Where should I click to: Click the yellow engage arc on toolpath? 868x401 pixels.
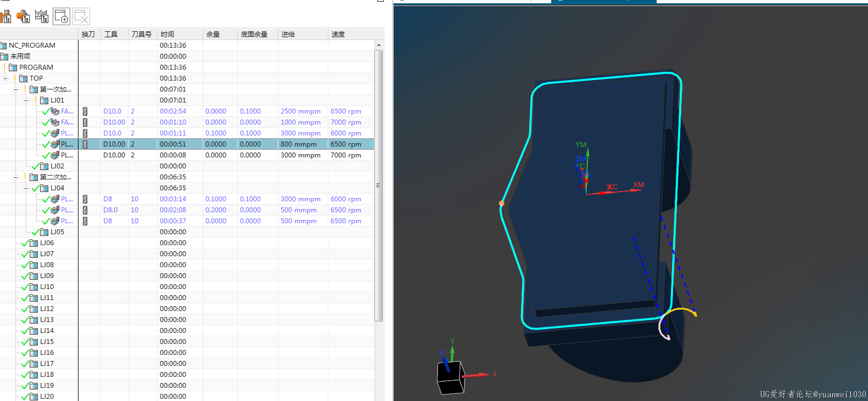pos(681,311)
